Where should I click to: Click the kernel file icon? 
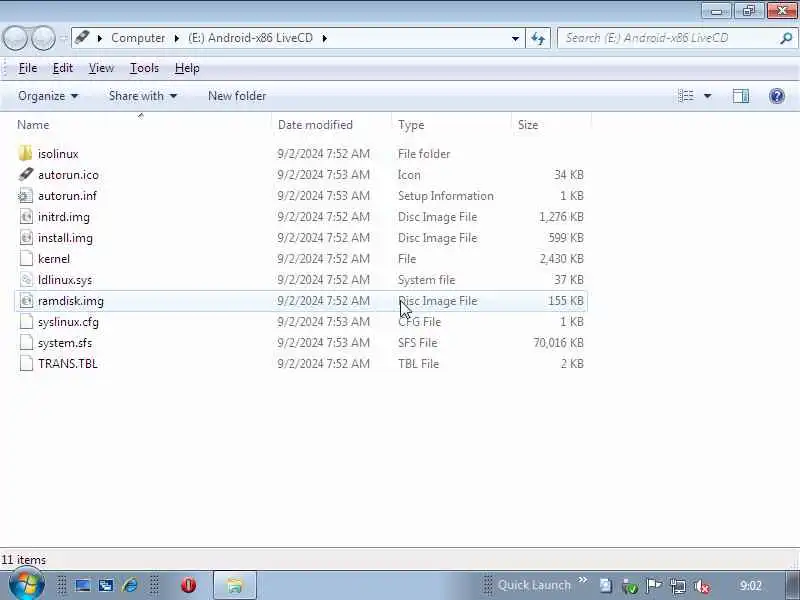(x=26, y=259)
